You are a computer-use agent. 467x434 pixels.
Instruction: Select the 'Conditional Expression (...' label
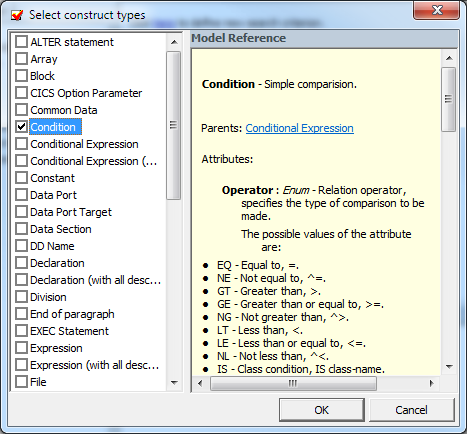pos(94,161)
